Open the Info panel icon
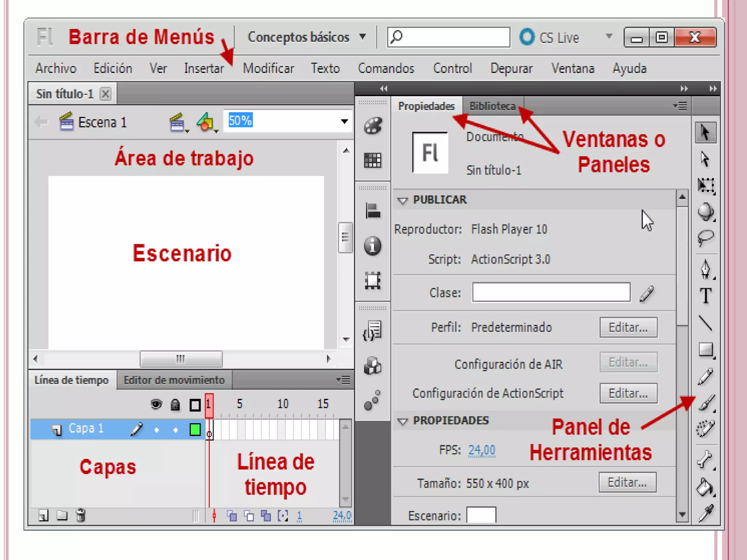 point(372,246)
